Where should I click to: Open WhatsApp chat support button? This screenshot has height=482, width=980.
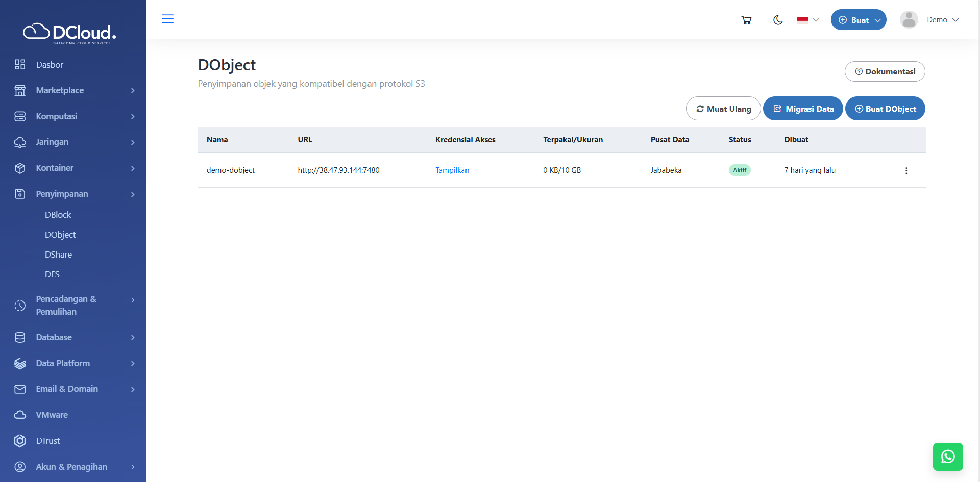tap(947, 456)
